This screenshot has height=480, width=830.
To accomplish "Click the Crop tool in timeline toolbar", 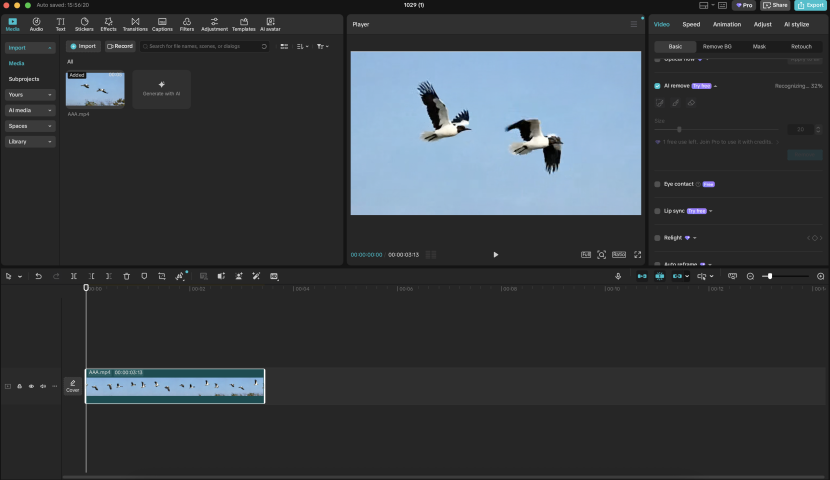I will click(x=162, y=276).
